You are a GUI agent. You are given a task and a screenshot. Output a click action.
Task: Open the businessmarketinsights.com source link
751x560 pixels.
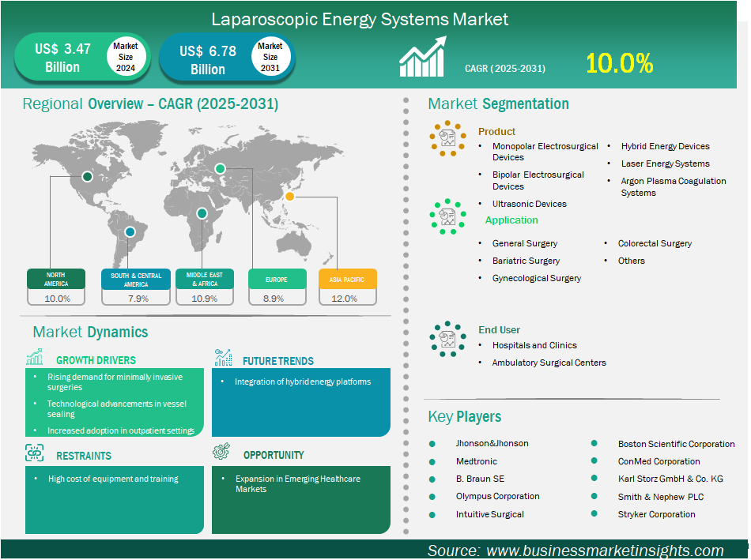(x=605, y=551)
